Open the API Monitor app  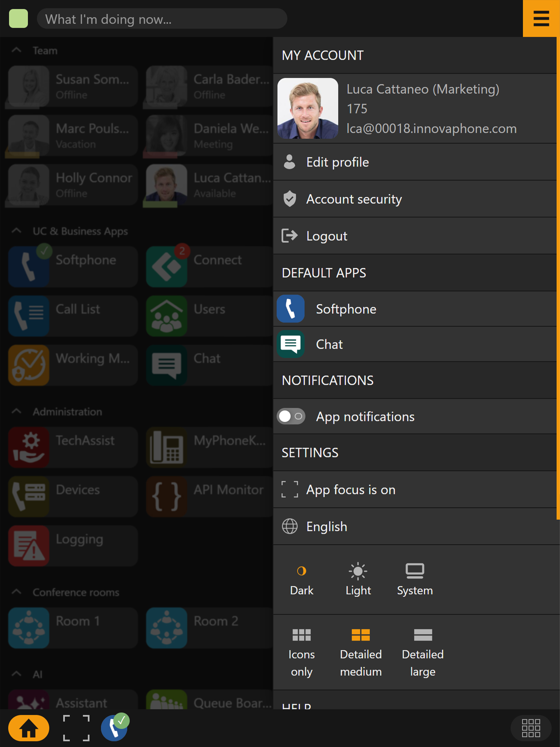pyautogui.click(x=209, y=497)
